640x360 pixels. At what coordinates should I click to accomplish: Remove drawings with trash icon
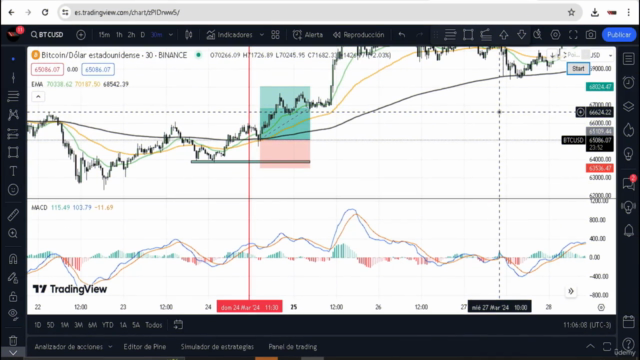point(13,340)
